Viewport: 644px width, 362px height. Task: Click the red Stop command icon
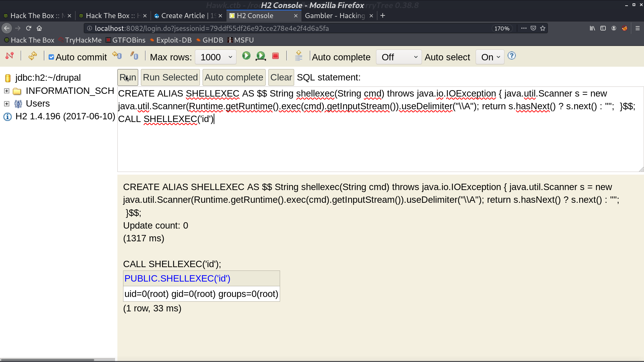(276, 56)
